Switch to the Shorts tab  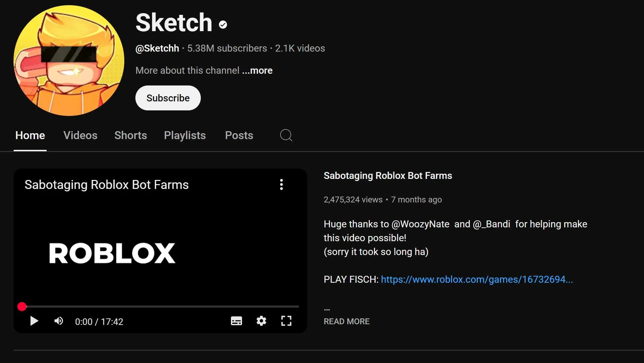pyautogui.click(x=131, y=135)
